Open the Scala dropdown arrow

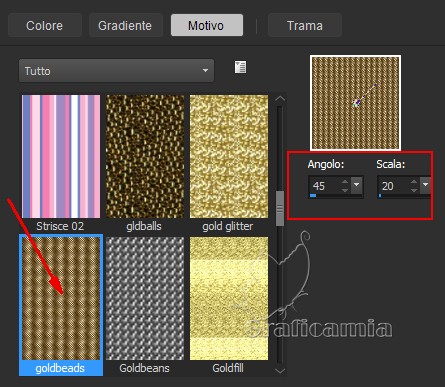point(425,185)
